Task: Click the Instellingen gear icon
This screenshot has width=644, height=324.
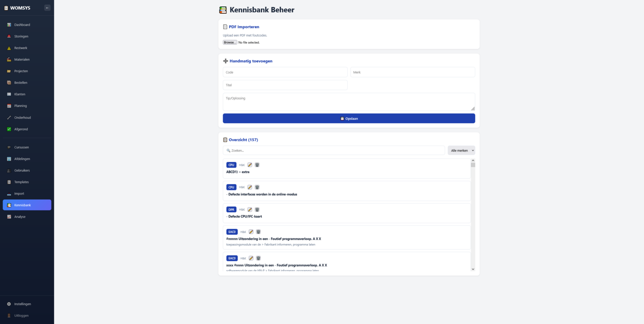Action: (x=9, y=304)
